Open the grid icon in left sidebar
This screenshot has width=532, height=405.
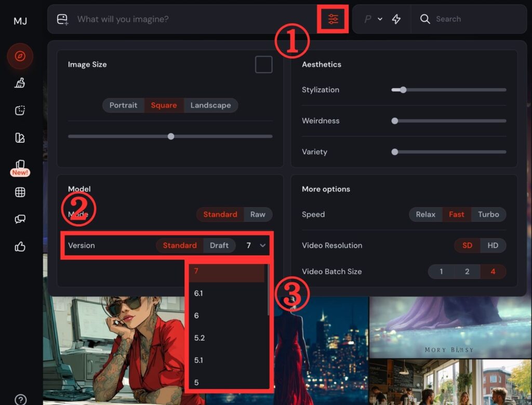pyautogui.click(x=20, y=192)
